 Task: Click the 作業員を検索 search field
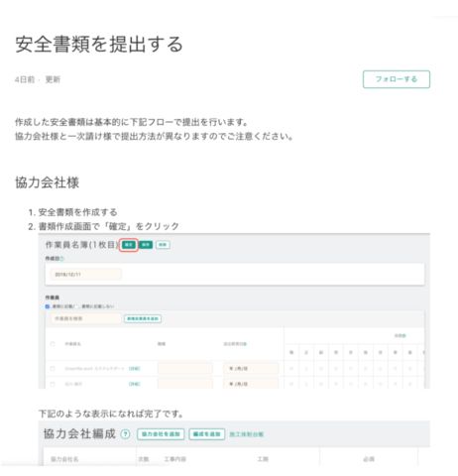click(x=86, y=318)
